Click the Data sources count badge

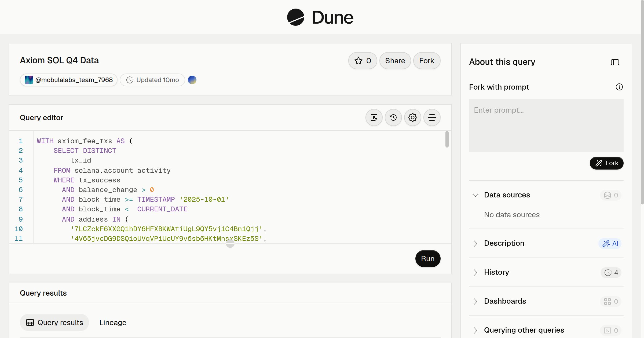pos(611,195)
